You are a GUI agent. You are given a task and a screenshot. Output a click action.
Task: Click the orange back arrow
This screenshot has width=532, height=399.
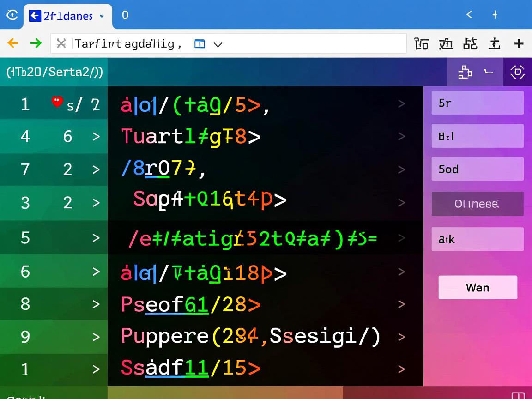[13, 43]
